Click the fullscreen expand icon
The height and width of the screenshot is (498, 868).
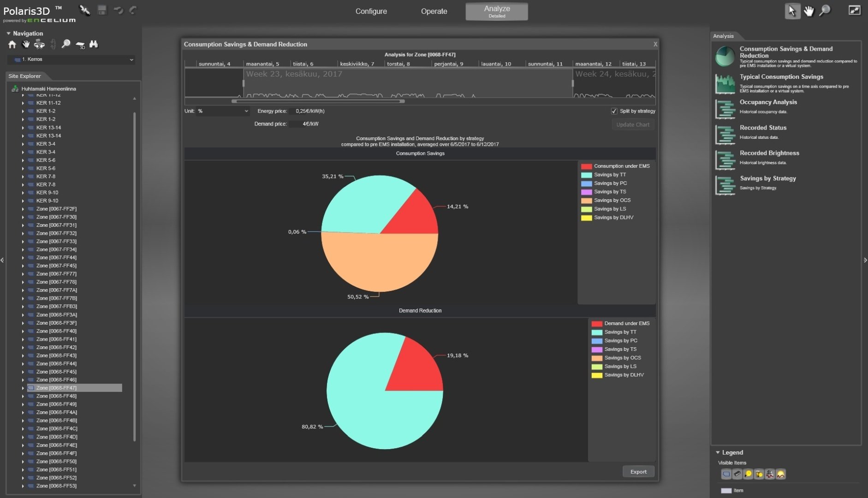855,10
